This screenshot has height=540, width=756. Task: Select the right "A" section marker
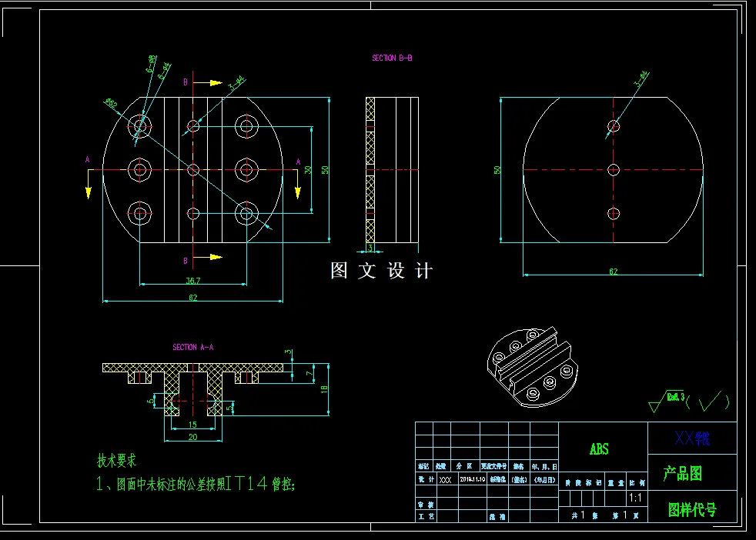298,162
